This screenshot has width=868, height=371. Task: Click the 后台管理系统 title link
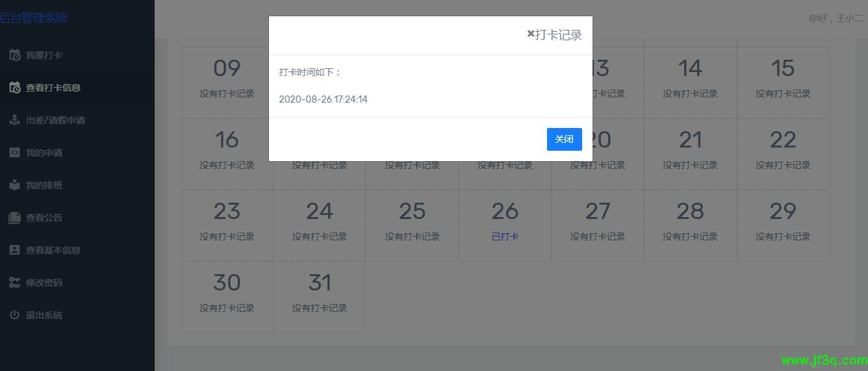pyautogui.click(x=34, y=18)
